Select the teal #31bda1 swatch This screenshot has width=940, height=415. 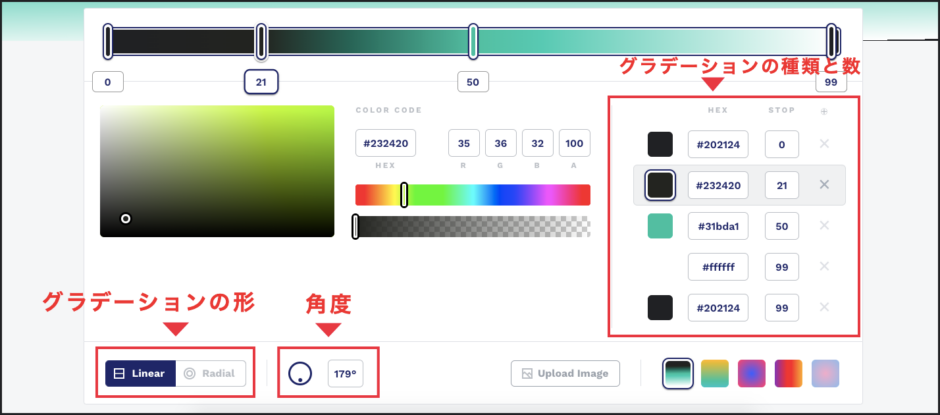(660, 226)
